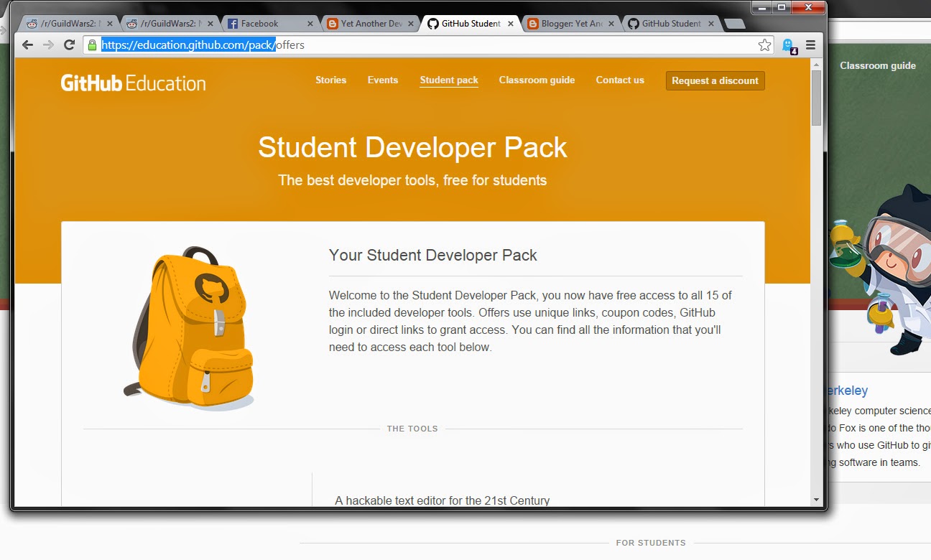Go back using the browser back arrow
931x560 pixels.
coord(27,45)
